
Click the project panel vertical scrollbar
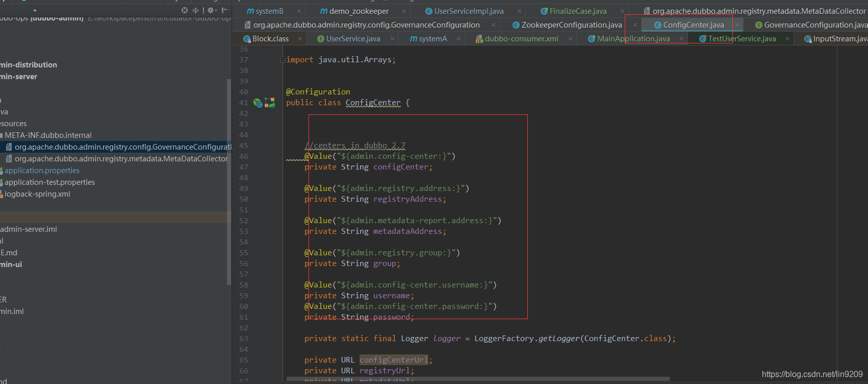(229, 182)
